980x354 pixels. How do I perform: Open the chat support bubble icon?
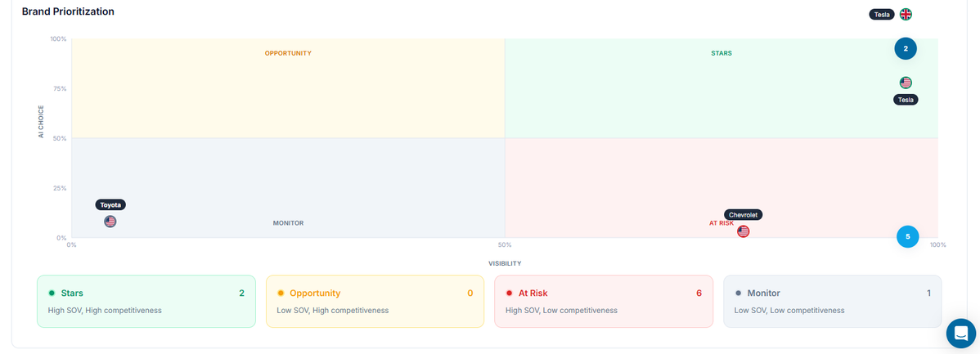960,334
